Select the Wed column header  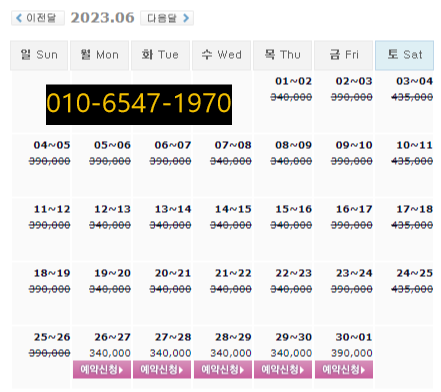221,55
